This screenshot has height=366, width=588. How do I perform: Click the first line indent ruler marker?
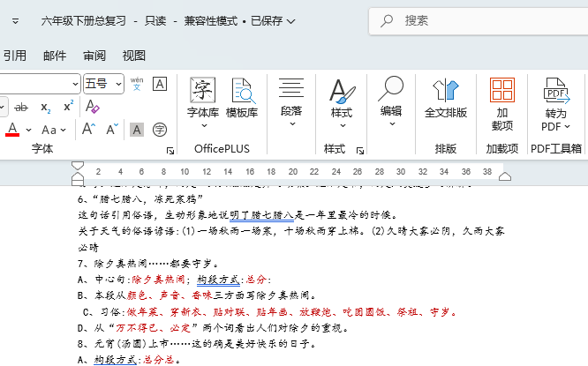[78, 166]
